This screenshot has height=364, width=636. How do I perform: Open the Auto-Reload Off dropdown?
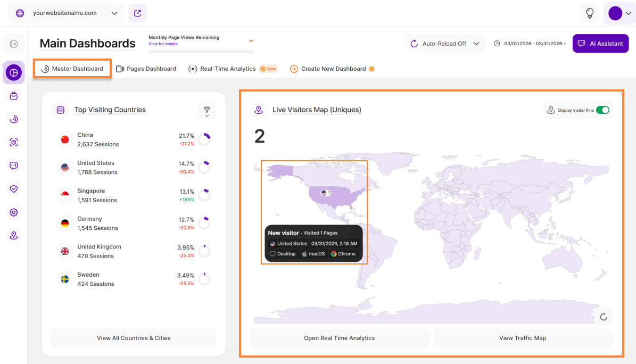click(445, 44)
